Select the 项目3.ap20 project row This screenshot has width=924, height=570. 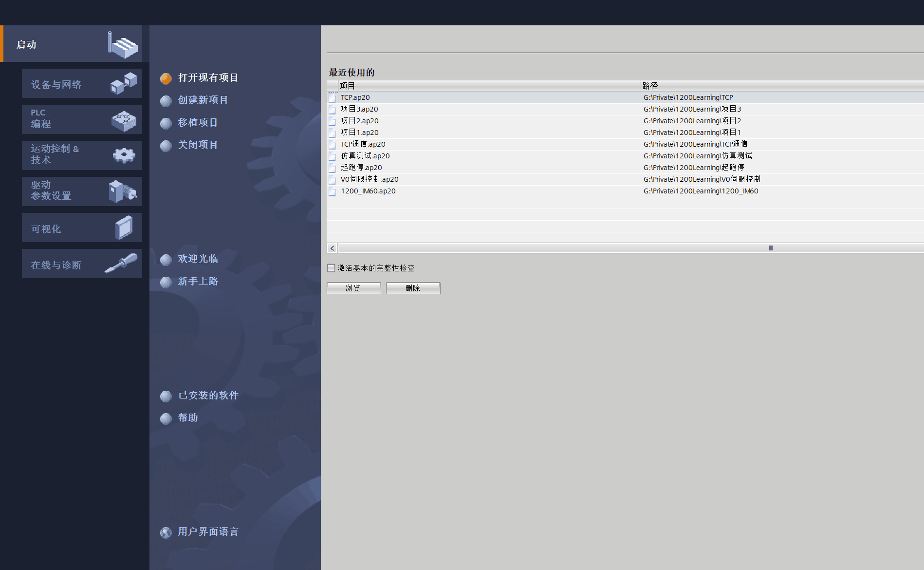625,109
